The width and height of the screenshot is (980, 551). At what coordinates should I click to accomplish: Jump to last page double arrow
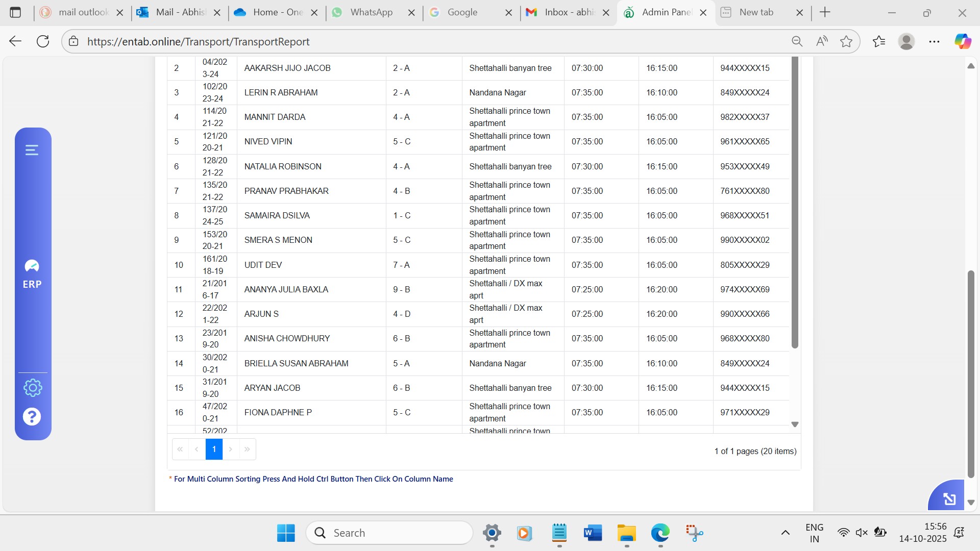point(247,449)
